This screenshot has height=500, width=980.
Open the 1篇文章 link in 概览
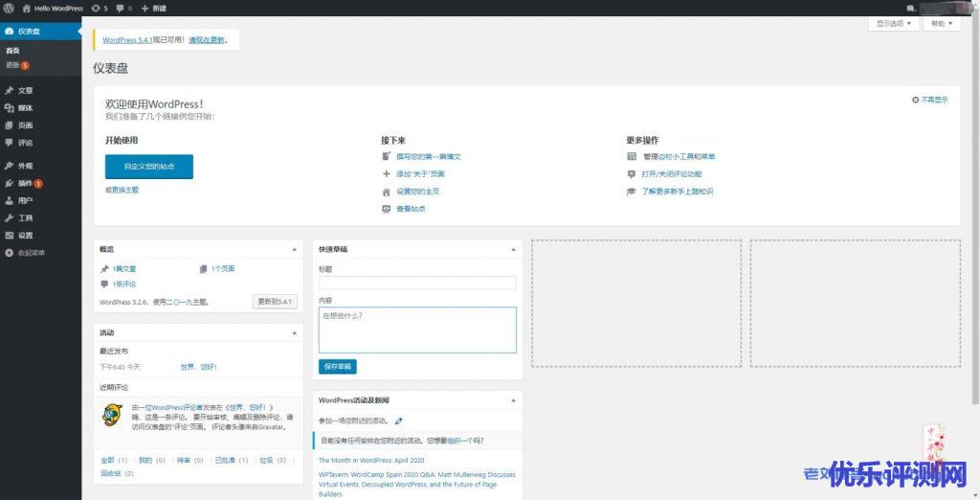pos(123,269)
